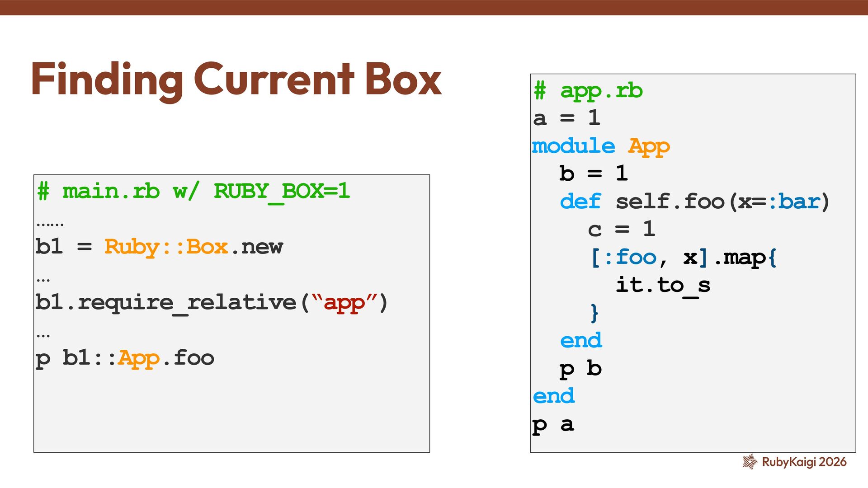Click the closing curly brace
This screenshot has height=488, width=868.
pos(594,313)
